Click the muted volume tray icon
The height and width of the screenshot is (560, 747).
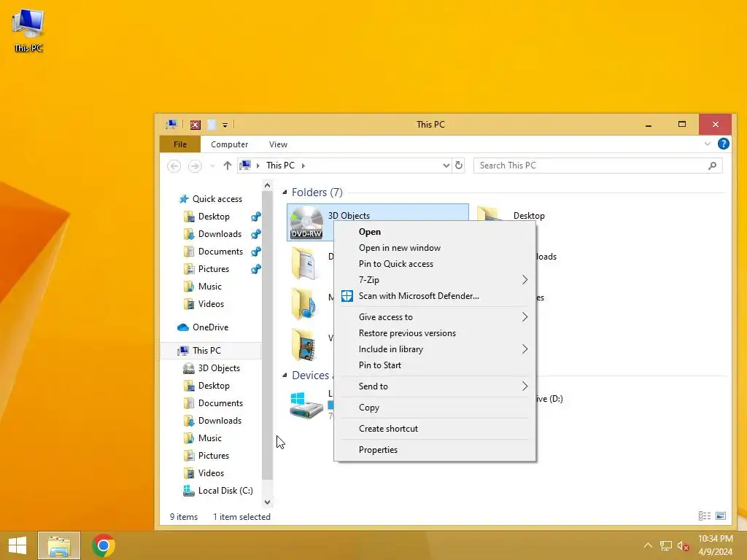click(683, 545)
